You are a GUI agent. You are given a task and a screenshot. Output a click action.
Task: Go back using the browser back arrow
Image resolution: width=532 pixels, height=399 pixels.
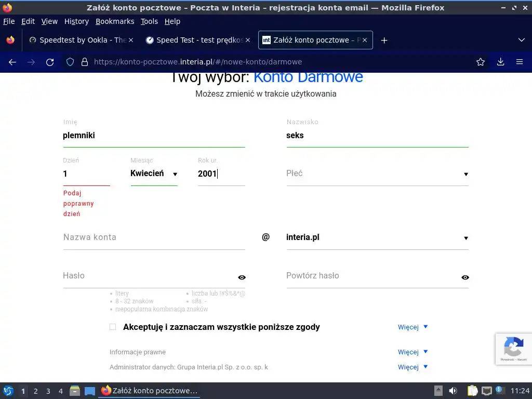[x=12, y=62]
